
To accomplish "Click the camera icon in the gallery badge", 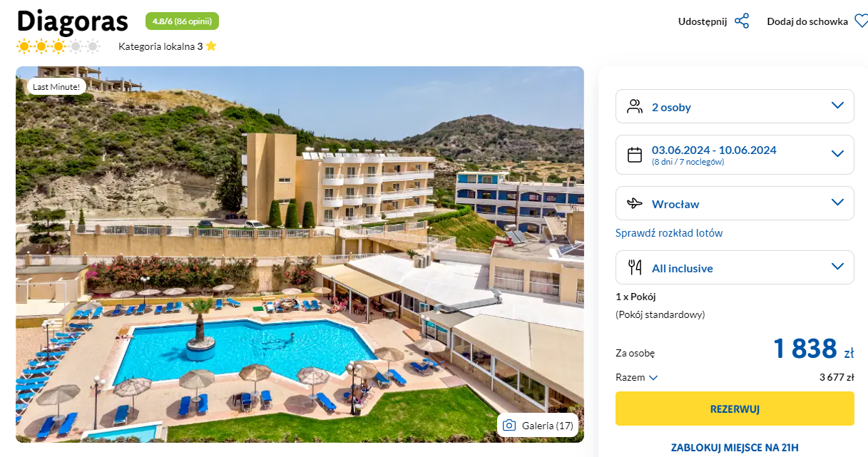I will (x=509, y=426).
